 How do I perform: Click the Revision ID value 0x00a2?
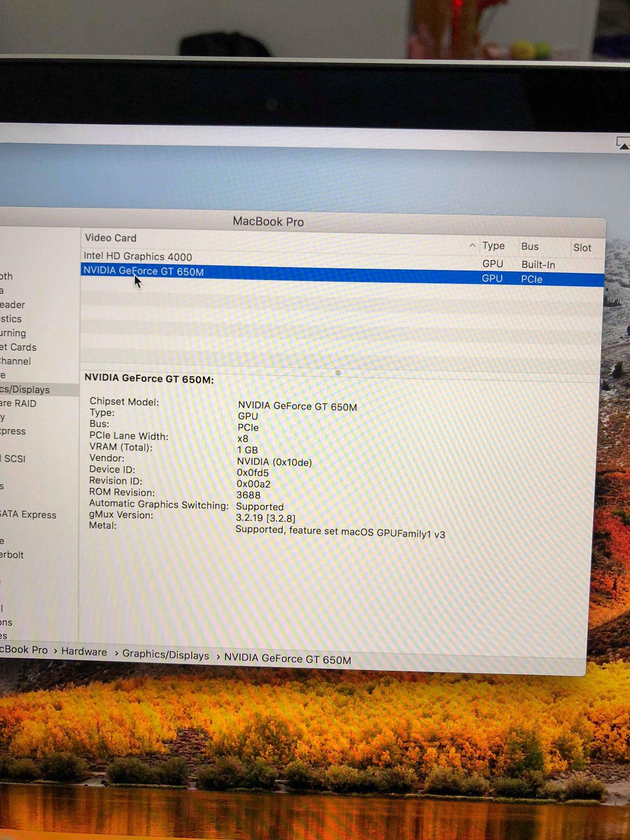[253, 484]
